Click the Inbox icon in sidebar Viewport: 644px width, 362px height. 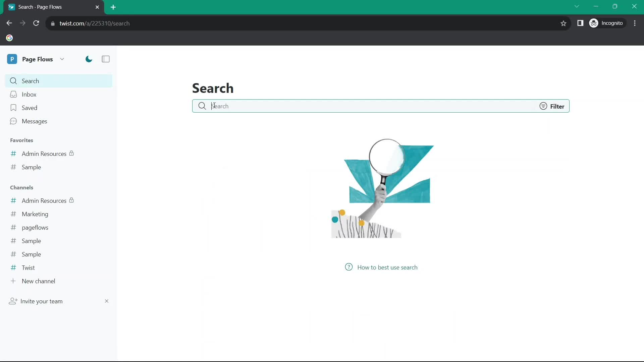pos(13,94)
